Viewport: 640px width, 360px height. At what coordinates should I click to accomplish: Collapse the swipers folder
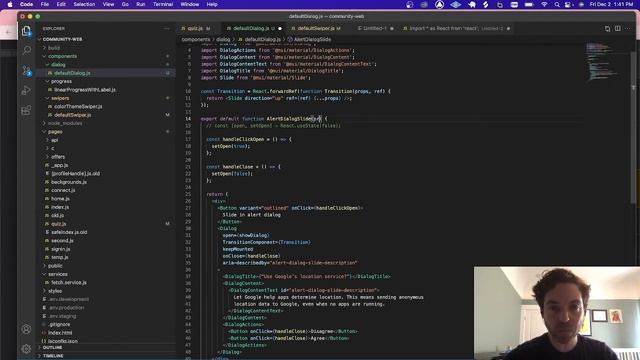coord(60,98)
